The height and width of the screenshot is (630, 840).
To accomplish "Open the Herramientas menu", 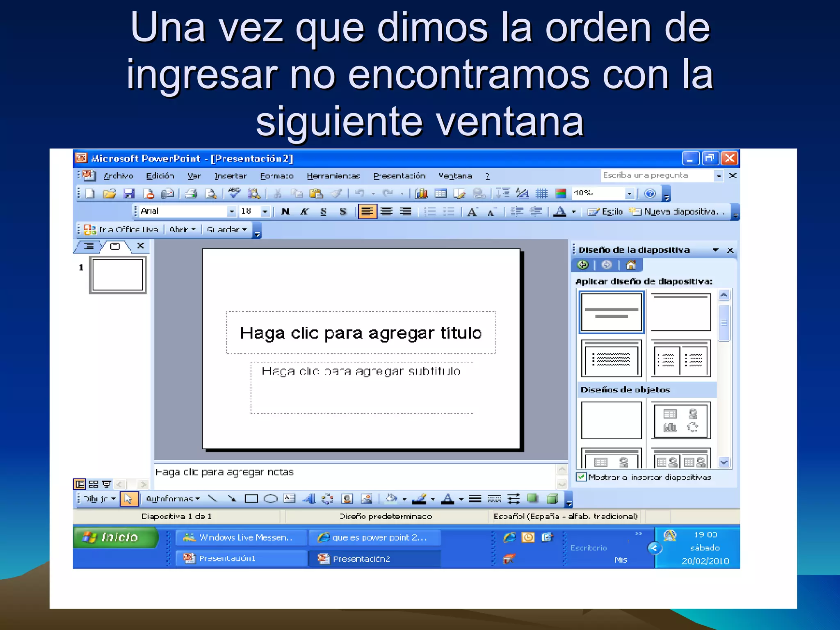I will click(333, 176).
